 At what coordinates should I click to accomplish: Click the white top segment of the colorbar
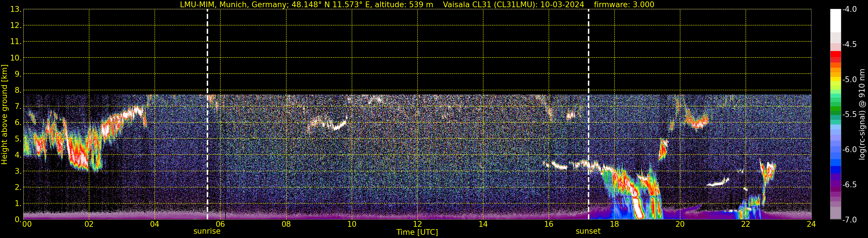836,20
